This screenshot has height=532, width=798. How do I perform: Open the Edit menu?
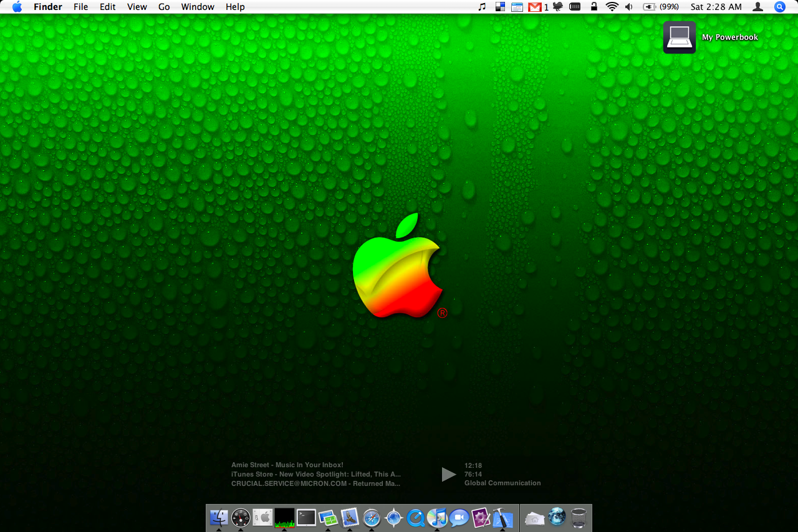pos(108,7)
